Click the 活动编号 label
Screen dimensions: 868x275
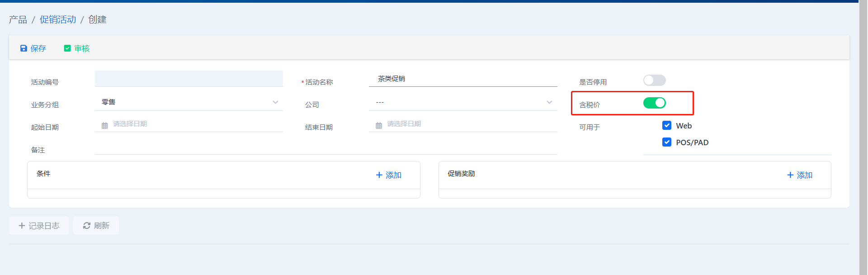(x=45, y=82)
